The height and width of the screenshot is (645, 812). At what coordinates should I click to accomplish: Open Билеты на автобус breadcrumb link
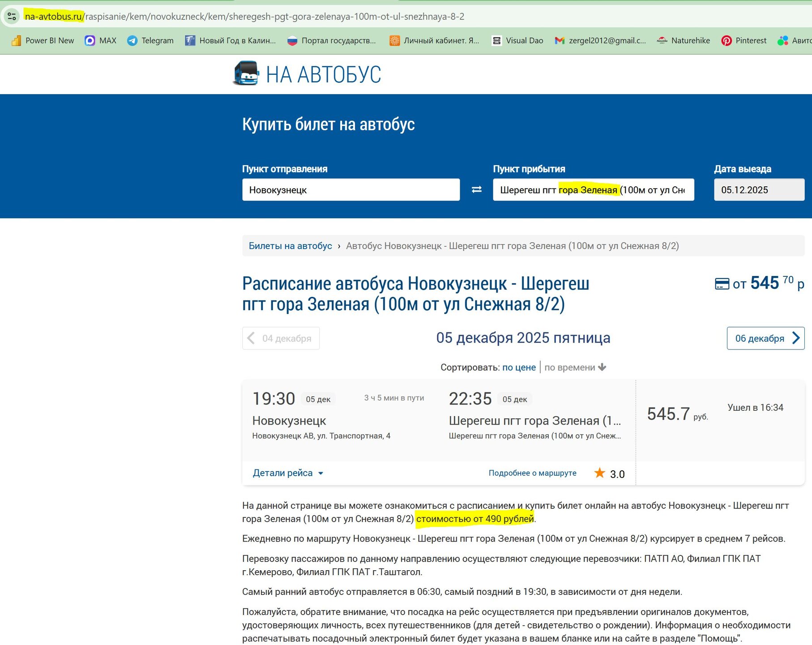click(290, 246)
